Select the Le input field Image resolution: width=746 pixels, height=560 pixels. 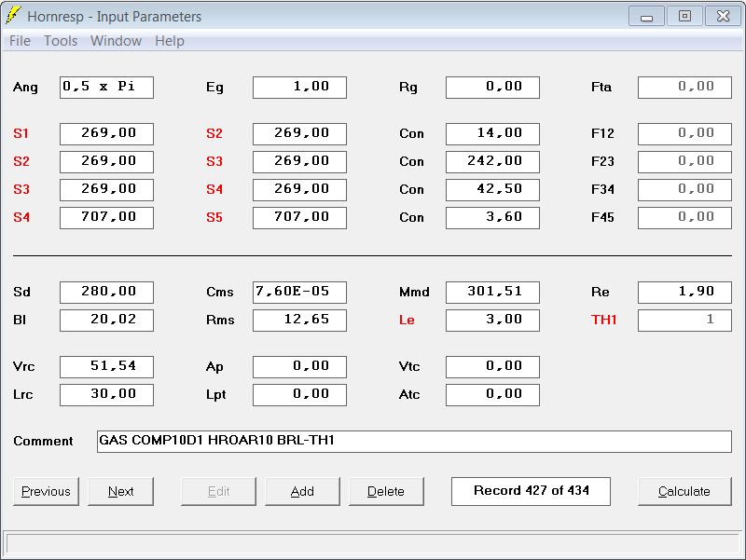click(x=492, y=320)
